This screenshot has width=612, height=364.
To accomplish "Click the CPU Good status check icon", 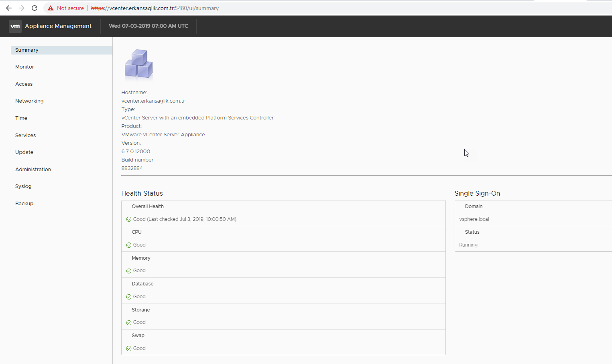I will [129, 245].
